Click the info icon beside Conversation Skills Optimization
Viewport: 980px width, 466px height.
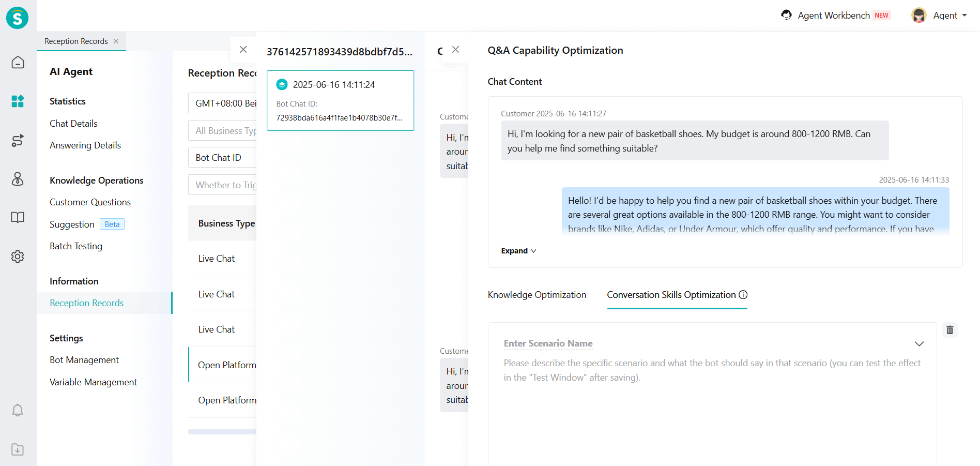click(x=743, y=295)
